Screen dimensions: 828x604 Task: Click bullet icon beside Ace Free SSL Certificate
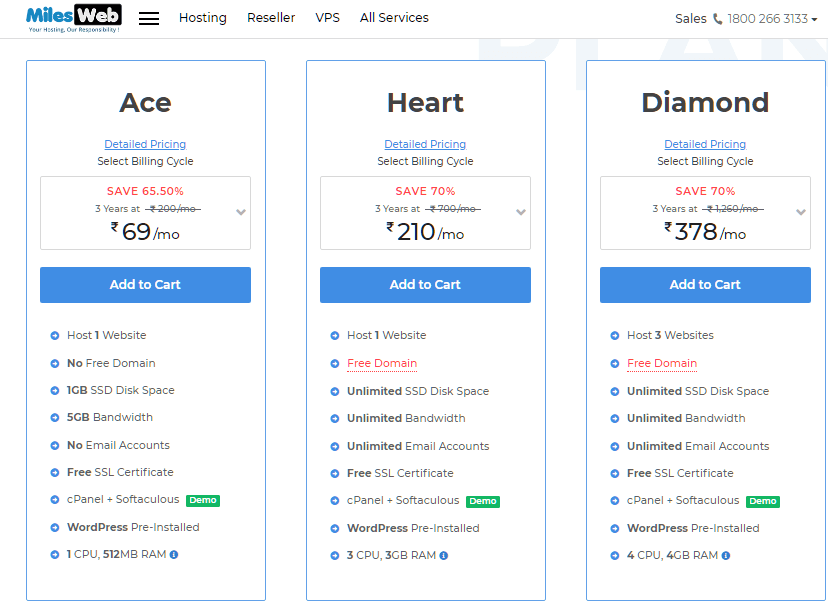coord(54,472)
